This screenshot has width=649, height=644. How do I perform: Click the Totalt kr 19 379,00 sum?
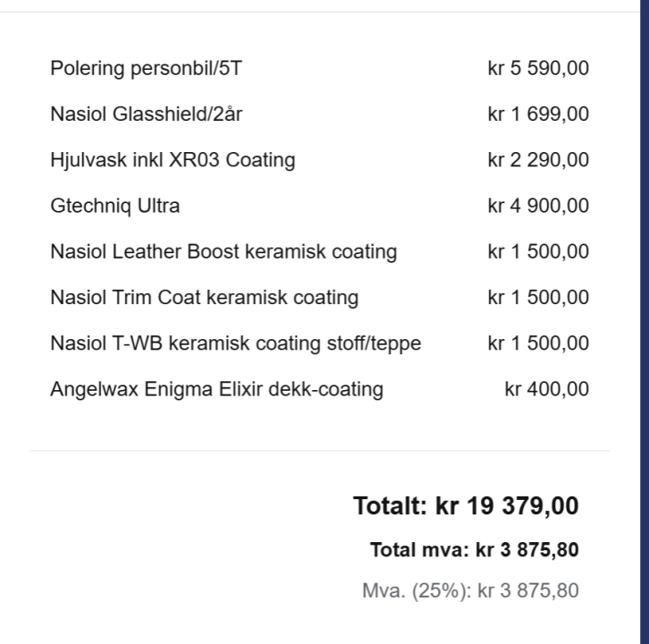pos(466,506)
